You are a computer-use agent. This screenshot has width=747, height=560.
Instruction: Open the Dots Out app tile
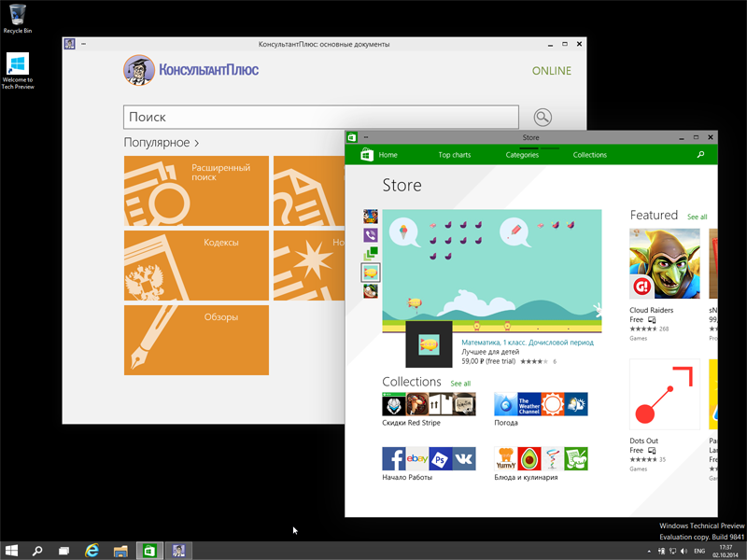click(x=665, y=415)
